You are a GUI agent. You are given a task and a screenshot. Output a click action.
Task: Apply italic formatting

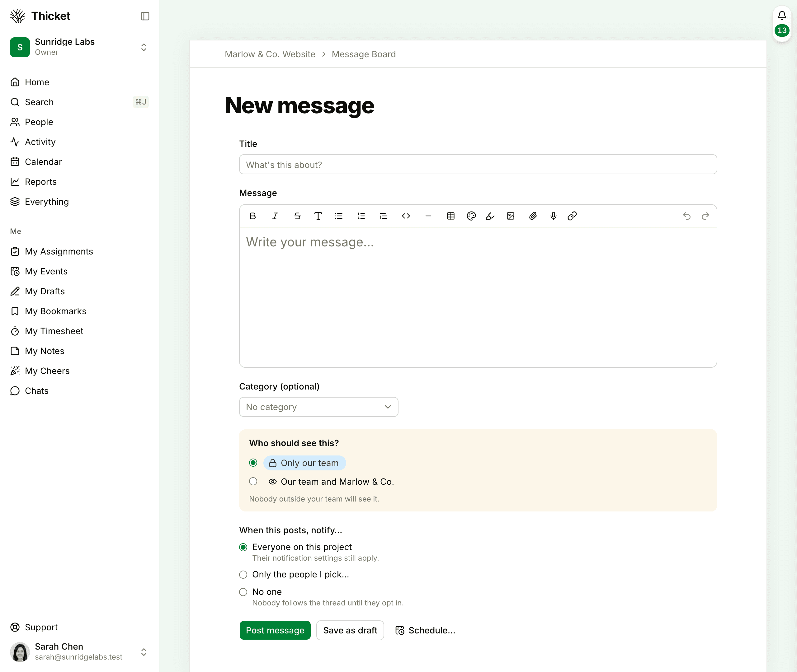275,216
